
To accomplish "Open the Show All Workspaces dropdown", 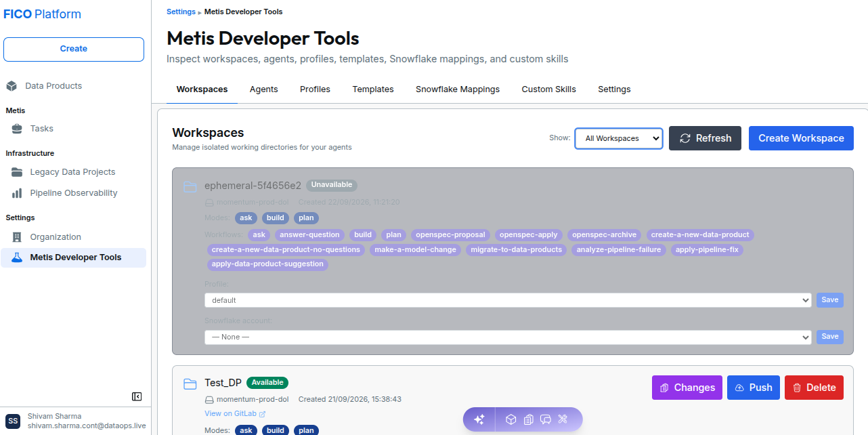I will (619, 138).
